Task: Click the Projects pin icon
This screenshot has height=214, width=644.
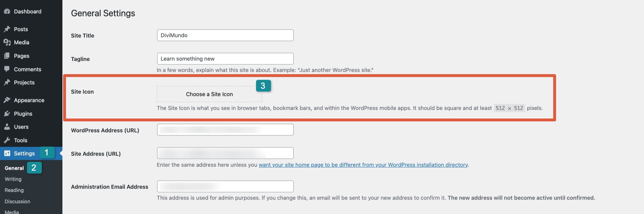Action: 7,82
